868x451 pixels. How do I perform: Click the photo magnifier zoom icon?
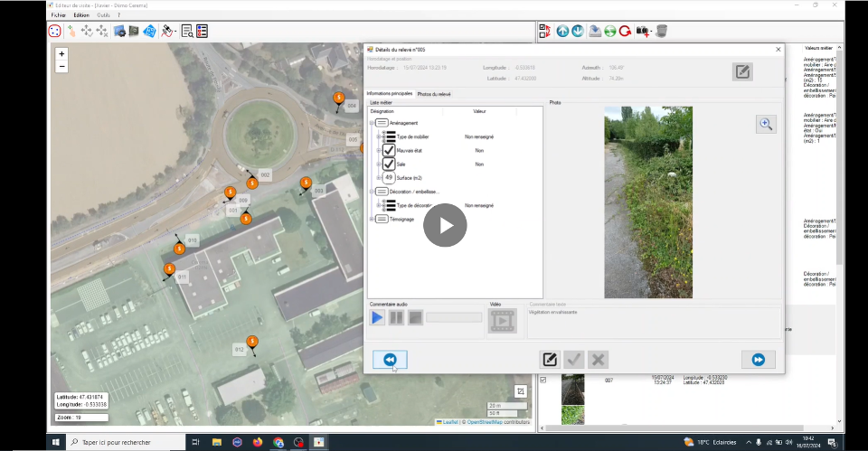click(766, 125)
